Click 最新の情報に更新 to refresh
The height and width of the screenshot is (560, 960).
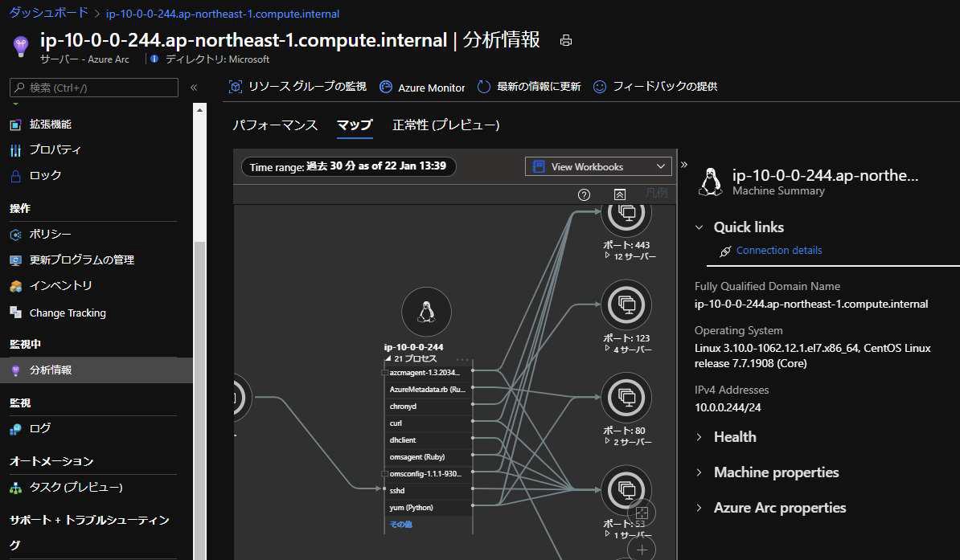529,87
